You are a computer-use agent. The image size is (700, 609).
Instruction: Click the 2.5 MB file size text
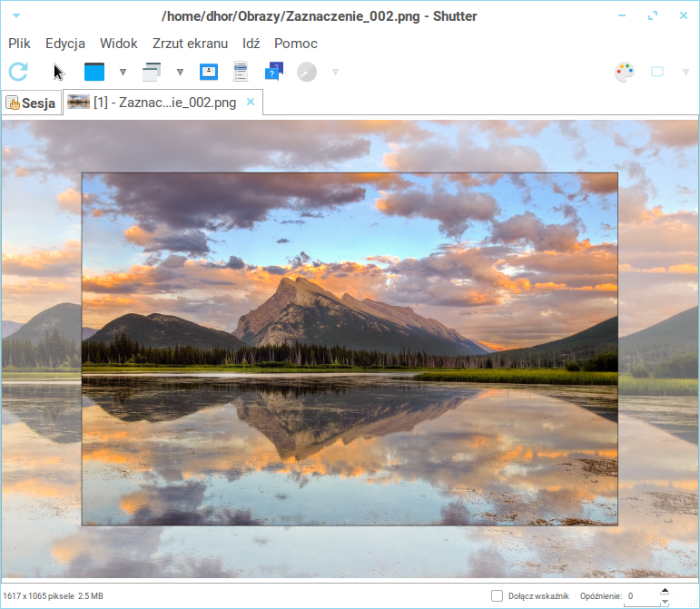click(91, 596)
